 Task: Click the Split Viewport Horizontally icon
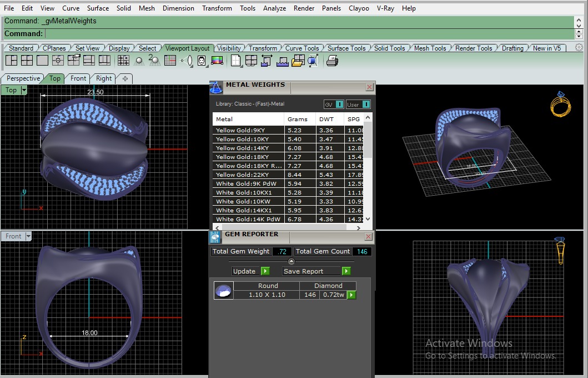89,61
